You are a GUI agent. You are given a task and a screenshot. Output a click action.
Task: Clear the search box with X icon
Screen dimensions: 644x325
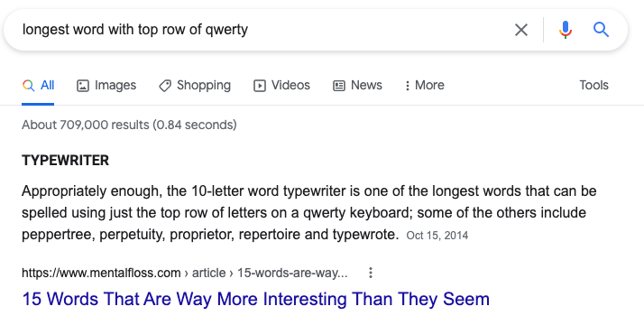pos(521,30)
